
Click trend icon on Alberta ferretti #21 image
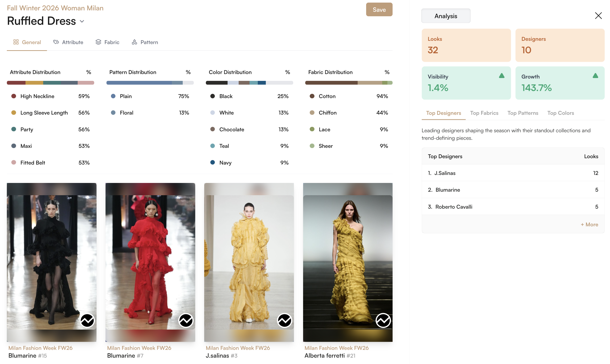[x=383, y=320]
